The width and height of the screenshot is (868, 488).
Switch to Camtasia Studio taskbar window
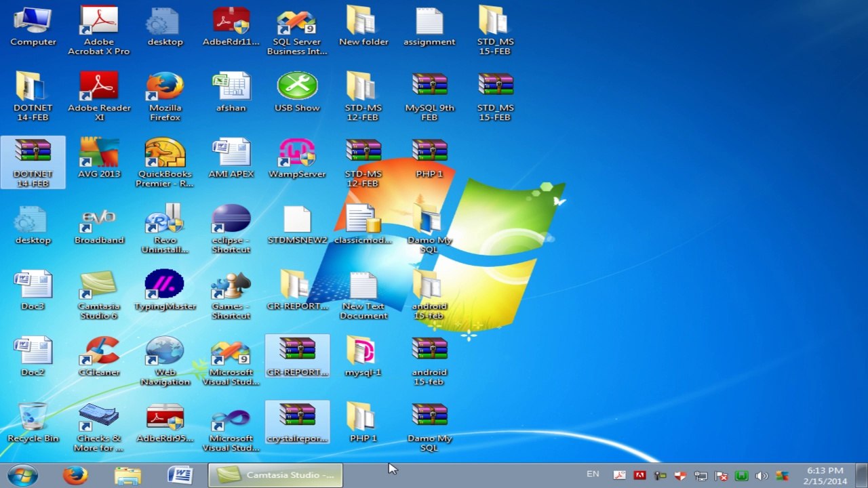pos(275,475)
